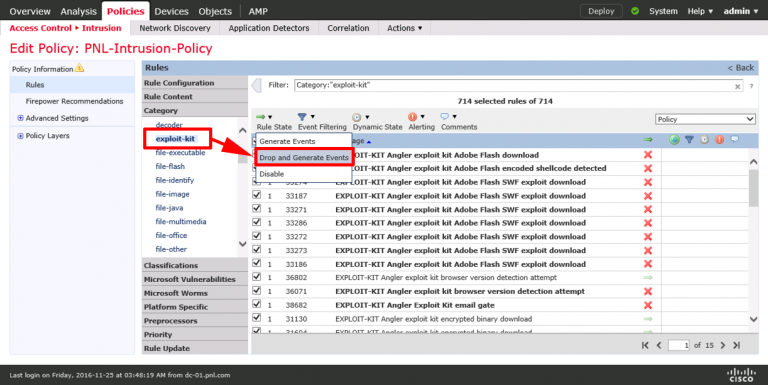The image size is (768, 385).
Task: Click the Policy Information warning triangle icon
Action: (79, 68)
